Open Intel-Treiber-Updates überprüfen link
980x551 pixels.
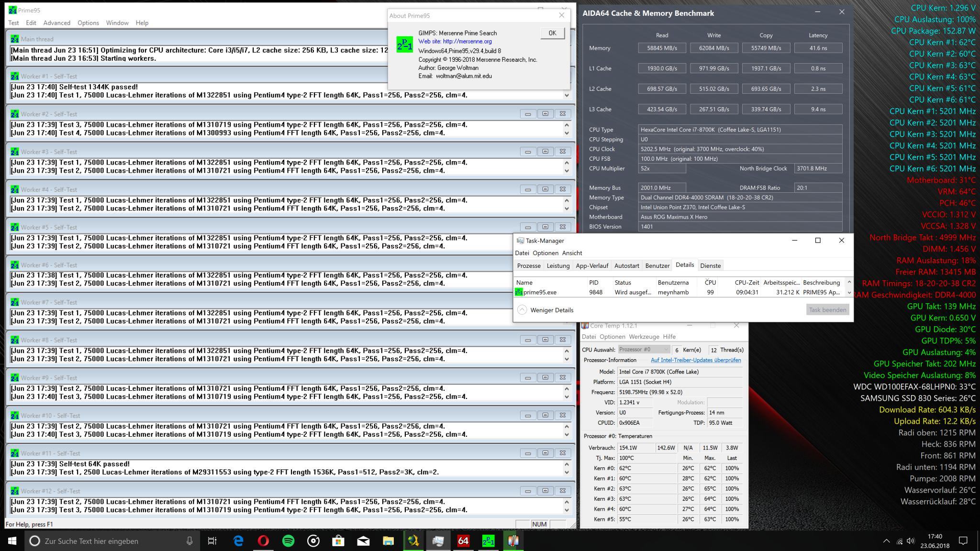tap(696, 360)
